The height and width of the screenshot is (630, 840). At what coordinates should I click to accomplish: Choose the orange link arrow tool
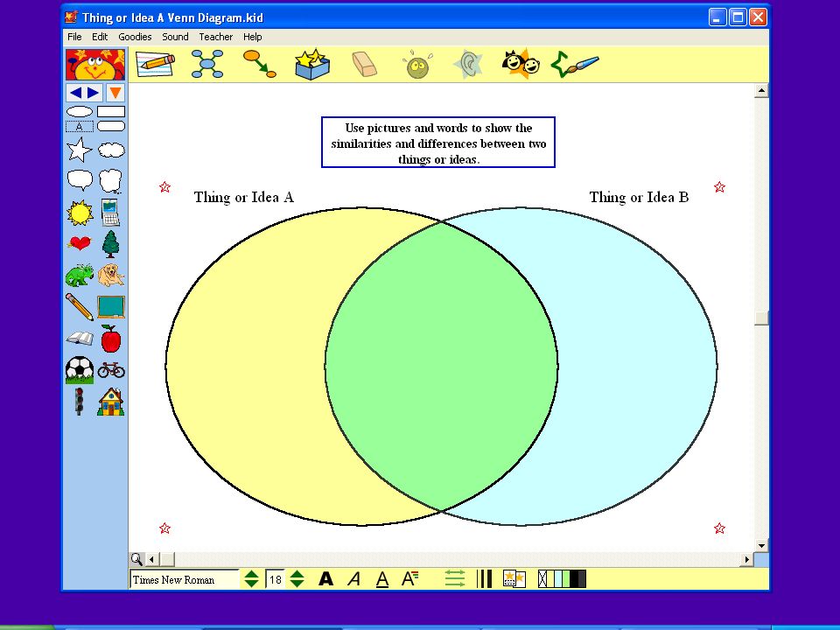[259, 64]
